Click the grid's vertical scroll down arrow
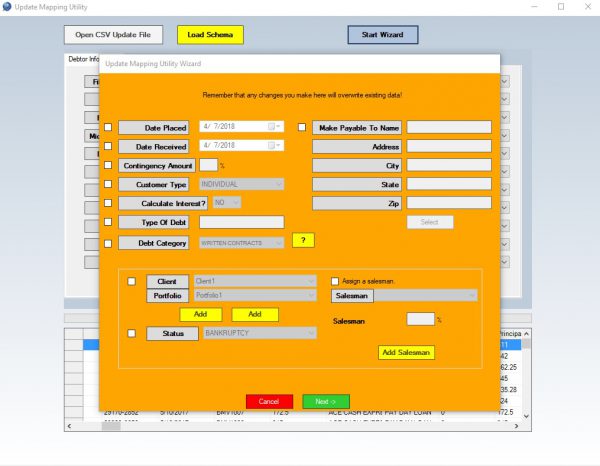This screenshot has height=466, width=600. click(527, 416)
